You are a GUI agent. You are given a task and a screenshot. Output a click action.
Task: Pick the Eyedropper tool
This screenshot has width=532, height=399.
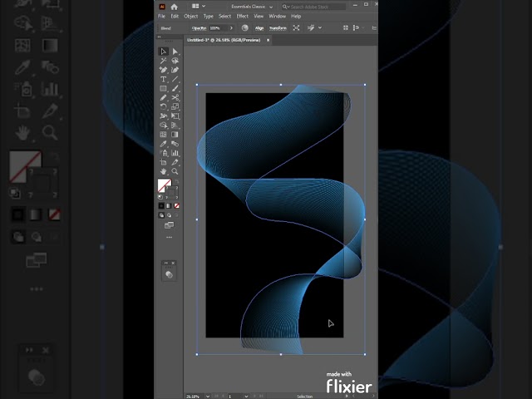tap(163, 144)
